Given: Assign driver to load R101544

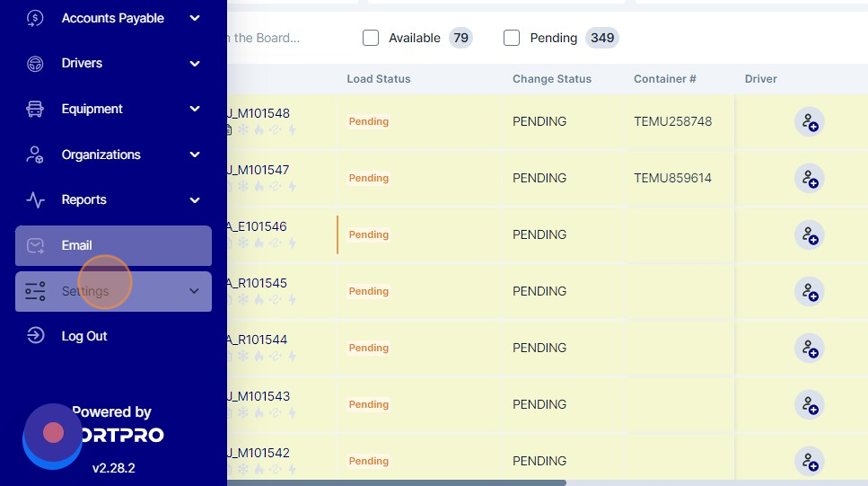Looking at the screenshot, I should 810,348.
